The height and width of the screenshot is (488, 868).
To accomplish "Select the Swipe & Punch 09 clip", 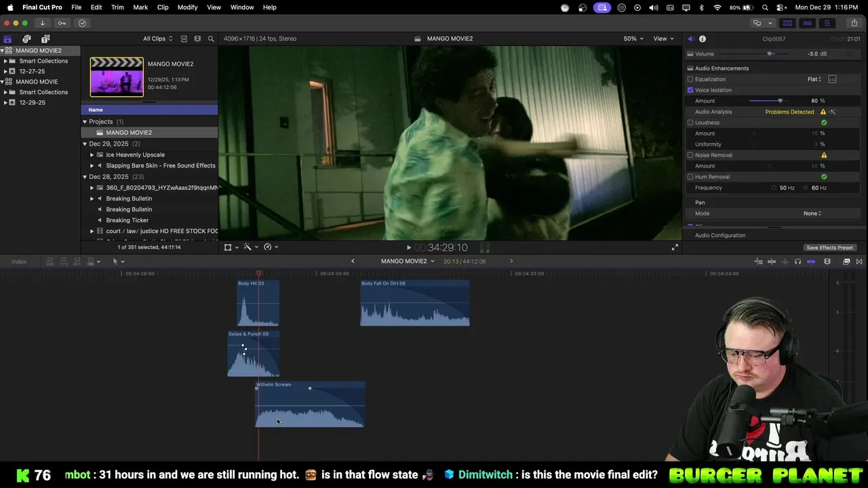I will (254, 354).
